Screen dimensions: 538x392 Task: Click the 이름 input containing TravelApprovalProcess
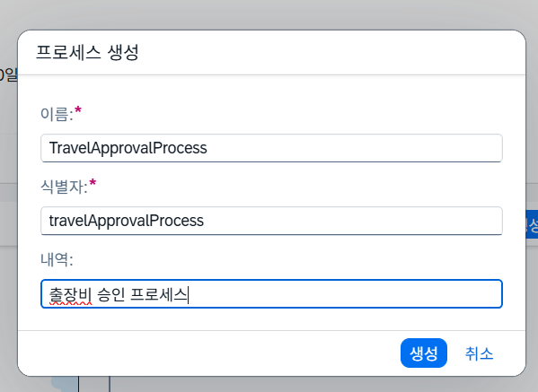[x=271, y=148]
